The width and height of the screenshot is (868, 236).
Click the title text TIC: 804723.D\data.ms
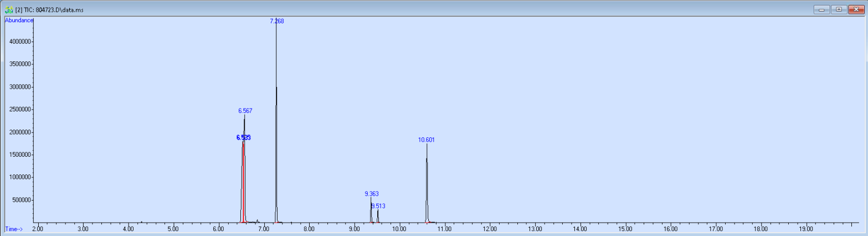coord(54,10)
